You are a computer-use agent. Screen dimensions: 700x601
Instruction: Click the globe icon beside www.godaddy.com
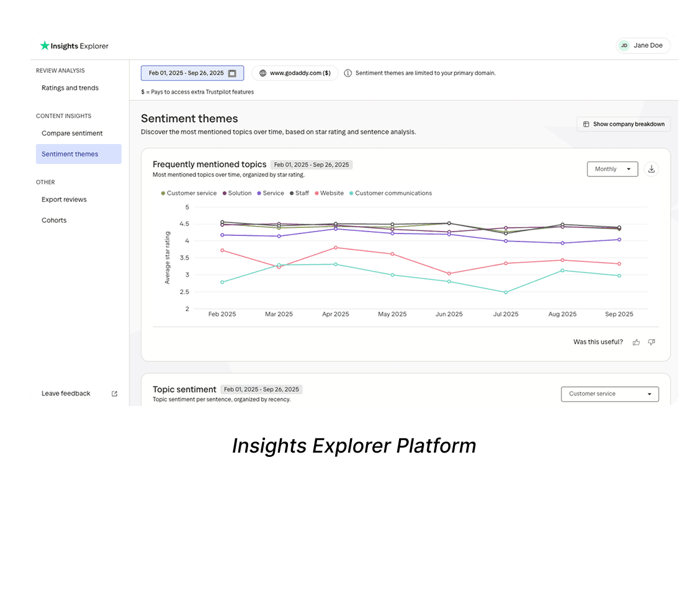[263, 73]
